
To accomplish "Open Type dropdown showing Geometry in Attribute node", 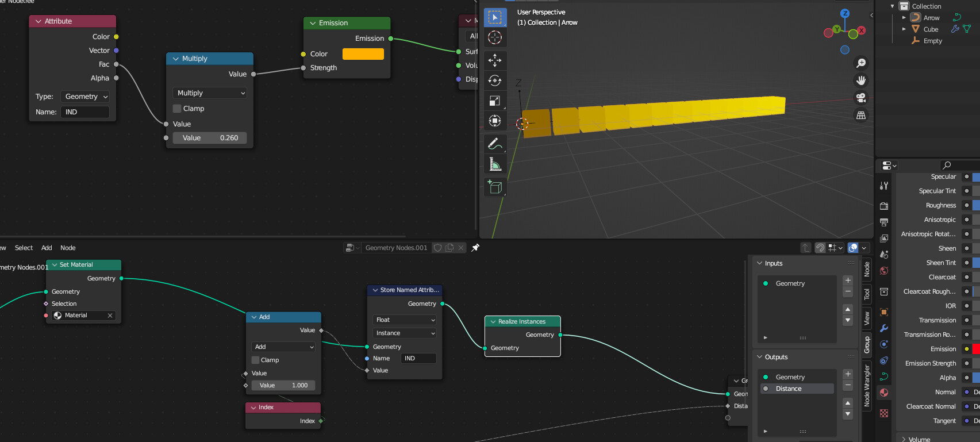I will (x=86, y=97).
